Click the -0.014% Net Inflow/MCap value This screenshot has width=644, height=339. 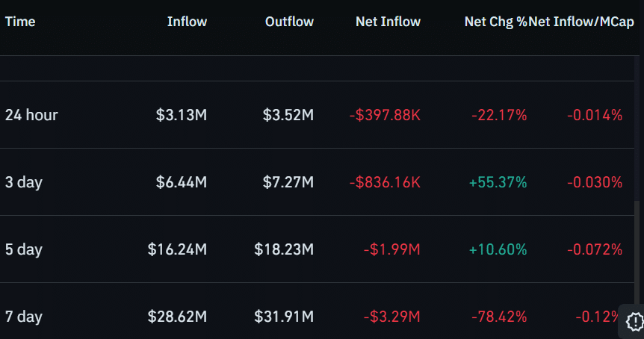tap(595, 115)
